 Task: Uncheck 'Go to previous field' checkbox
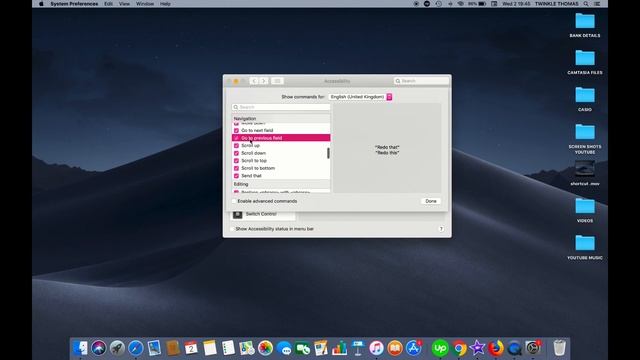[236, 138]
